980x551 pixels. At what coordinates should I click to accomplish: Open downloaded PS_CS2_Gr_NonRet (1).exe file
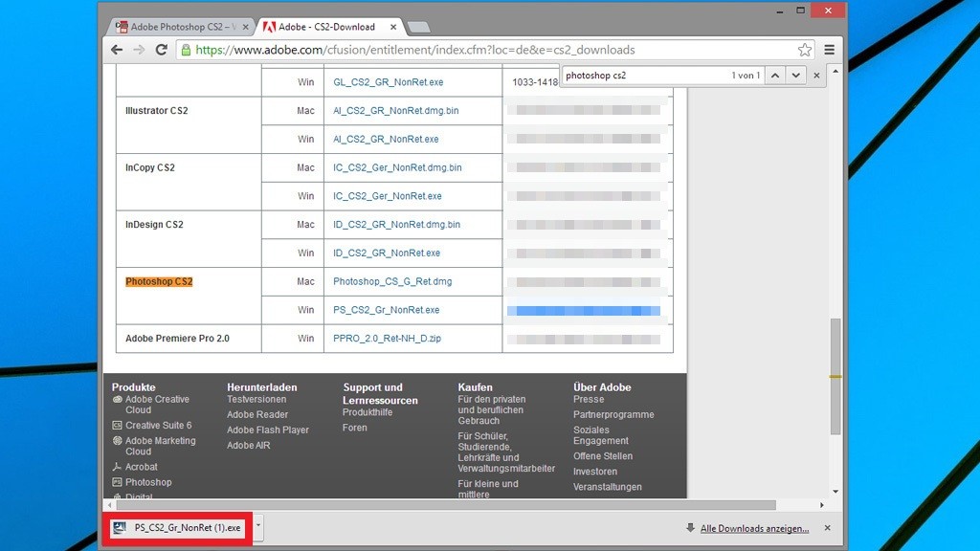[x=179, y=528]
